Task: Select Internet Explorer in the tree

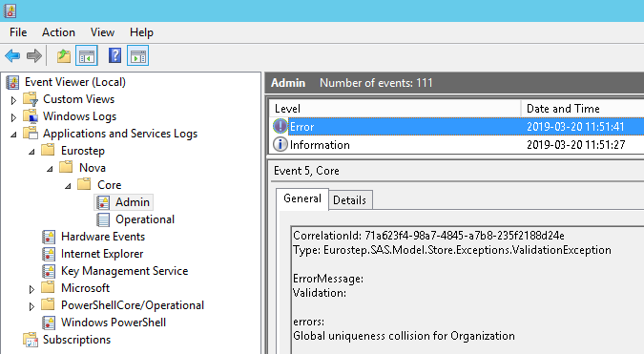Action: (102, 254)
